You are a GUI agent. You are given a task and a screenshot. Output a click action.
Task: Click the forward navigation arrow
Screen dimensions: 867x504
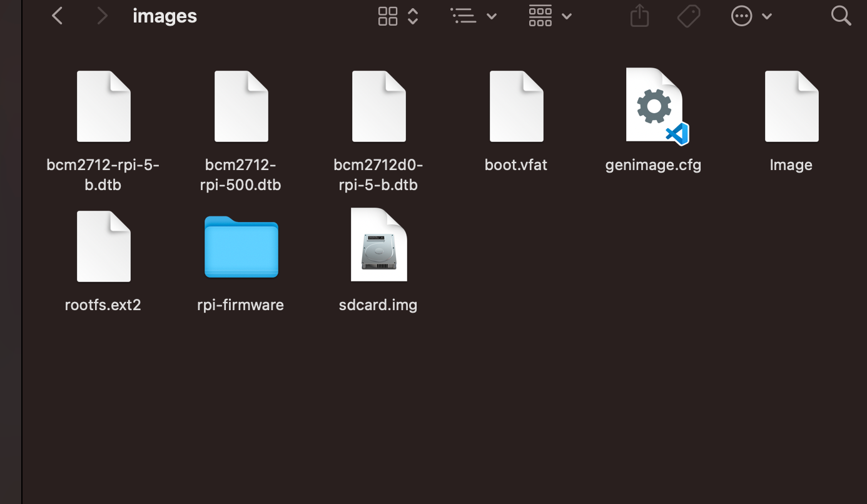[x=102, y=16]
